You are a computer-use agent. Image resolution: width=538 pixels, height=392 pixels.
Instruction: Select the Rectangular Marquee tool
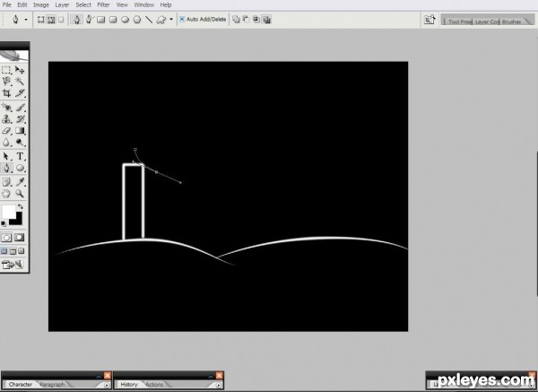pyautogui.click(x=6, y=70)
